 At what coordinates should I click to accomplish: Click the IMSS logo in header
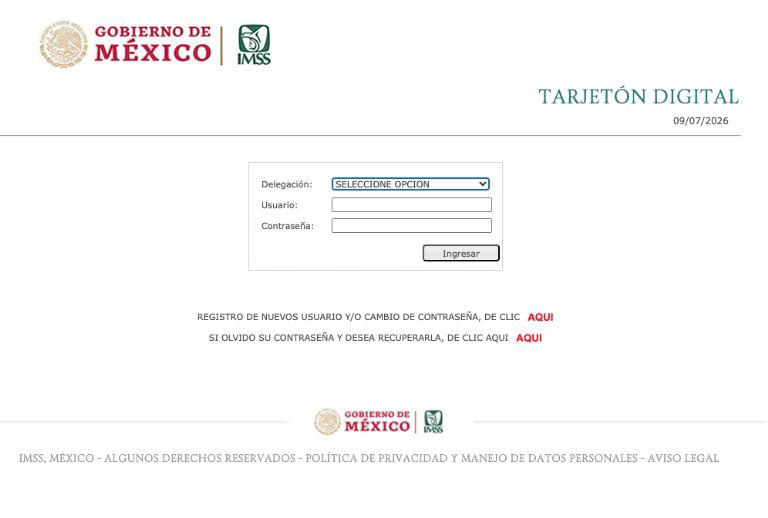click(254, 45)
